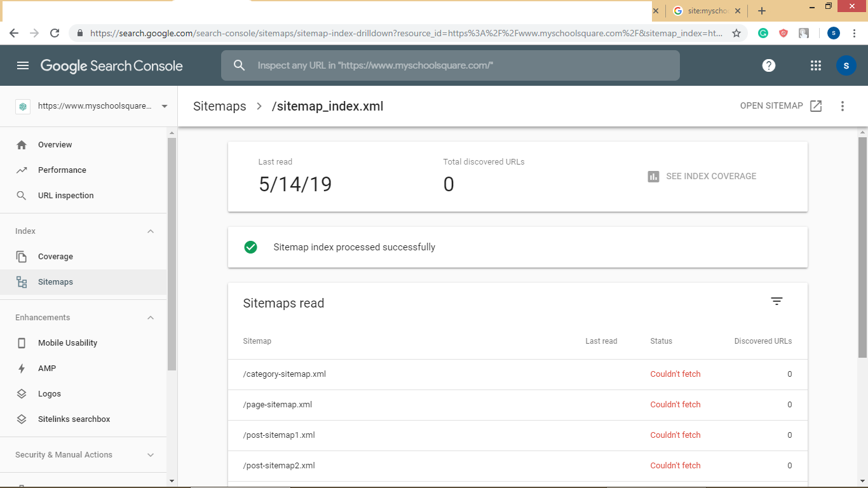
Task: Collapse the Enhancements section
Action: point(151,318)
